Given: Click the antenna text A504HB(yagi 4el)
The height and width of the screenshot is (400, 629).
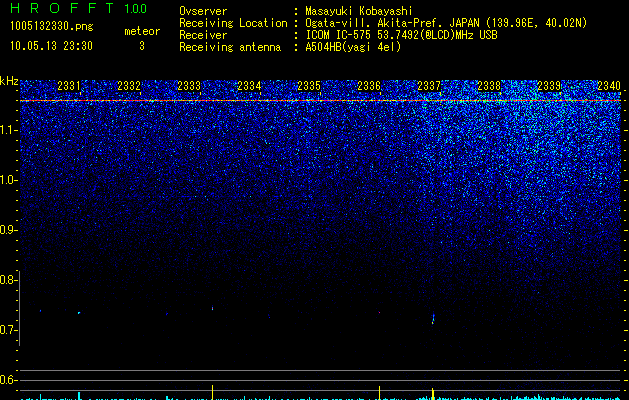Looking at the screenshot, I should (x=353, y=47).
